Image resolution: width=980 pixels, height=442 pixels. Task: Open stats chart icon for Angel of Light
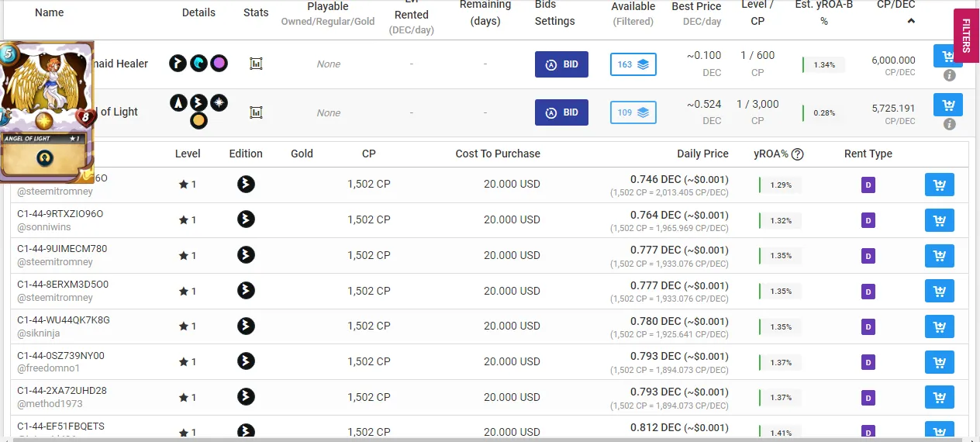point(256,112)
